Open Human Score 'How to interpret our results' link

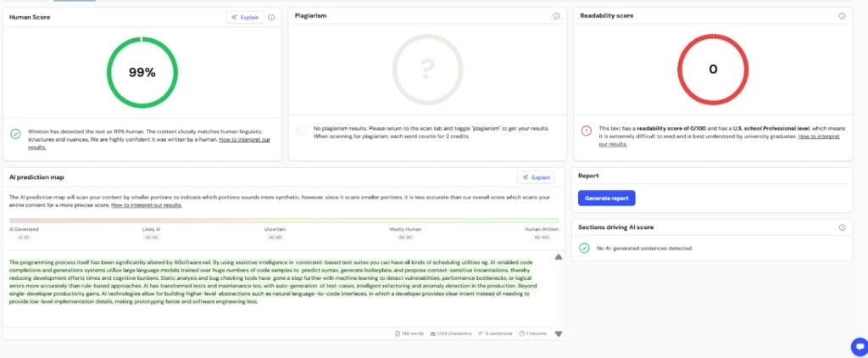[x=243, y=139]
